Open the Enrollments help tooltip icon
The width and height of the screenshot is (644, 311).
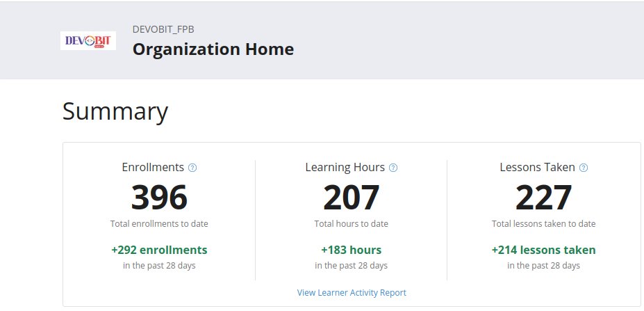point(192,168)
